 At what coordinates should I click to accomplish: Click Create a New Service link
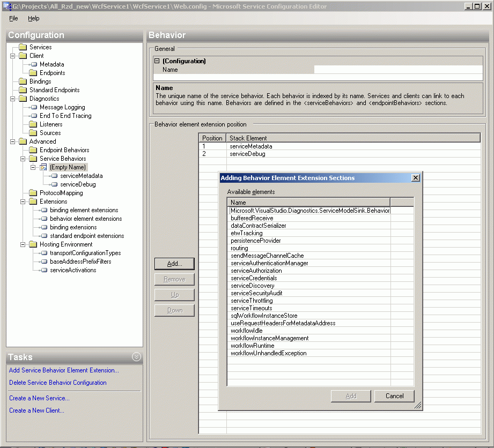click(39, 398)
